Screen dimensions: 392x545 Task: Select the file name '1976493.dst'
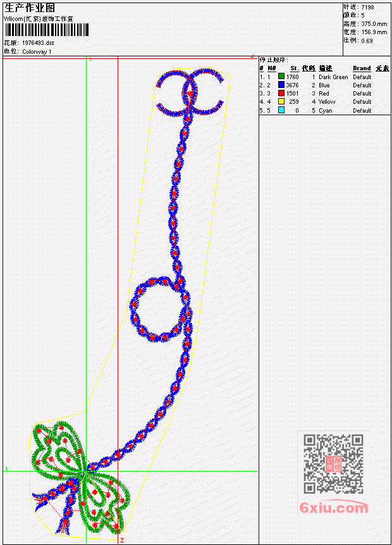click(38, 43)
